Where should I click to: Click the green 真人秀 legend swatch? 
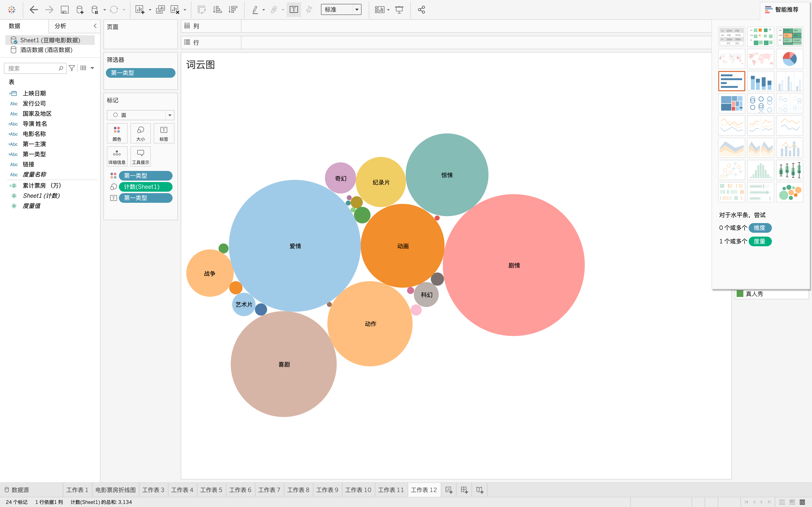pyautogui.click(x=740, y=294)
